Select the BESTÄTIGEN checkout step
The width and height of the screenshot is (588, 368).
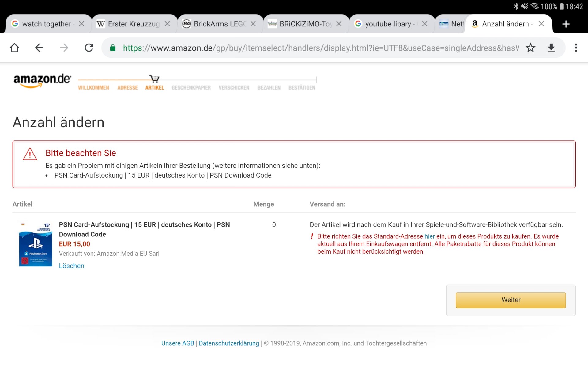click(x=302, y=88)
